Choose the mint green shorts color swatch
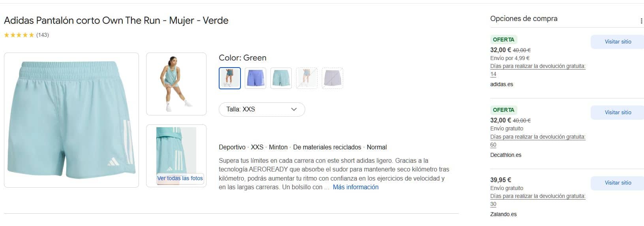The width and height of the screenshot is (644, 226). [281, 78]
